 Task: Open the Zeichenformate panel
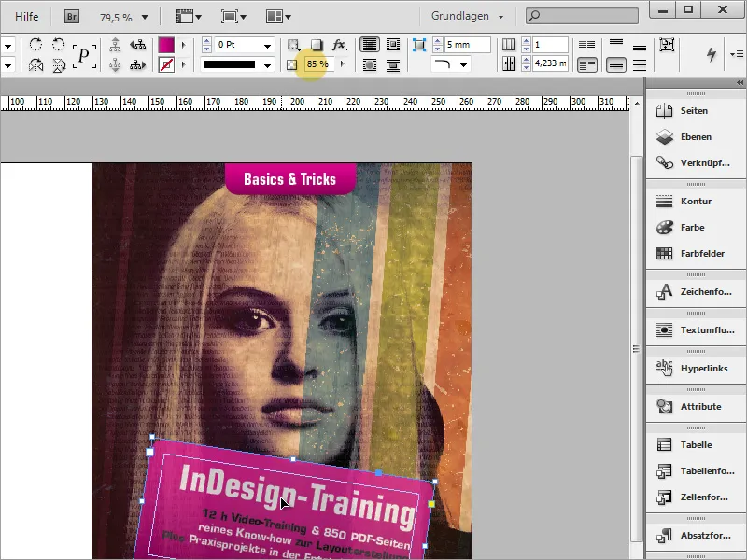click(696, 291)
